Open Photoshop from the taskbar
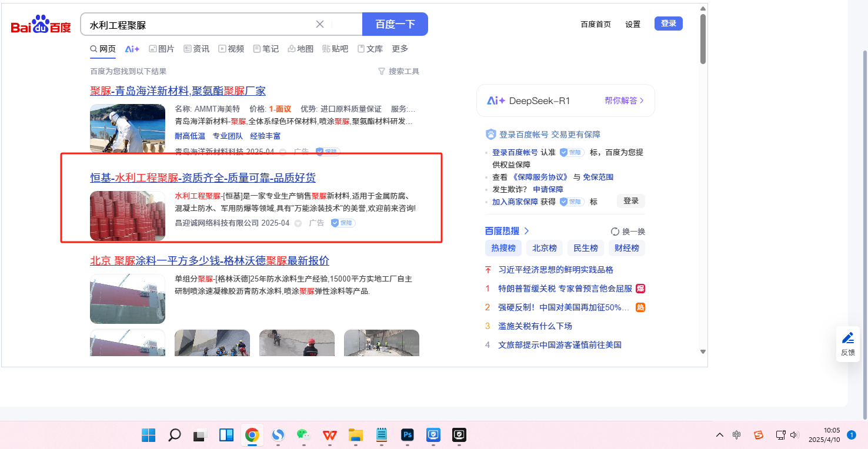 (x=407, y=435)
